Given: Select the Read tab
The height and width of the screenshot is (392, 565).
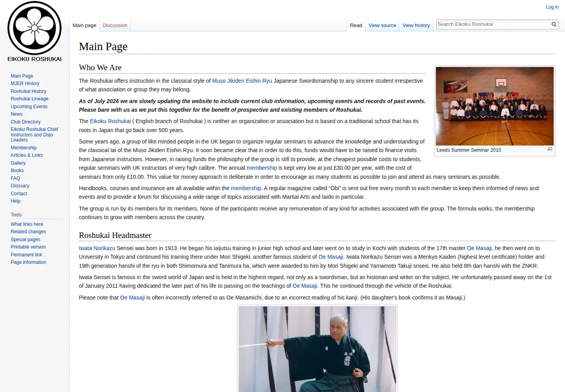Looking at the screenshot, I should (356, 25).
